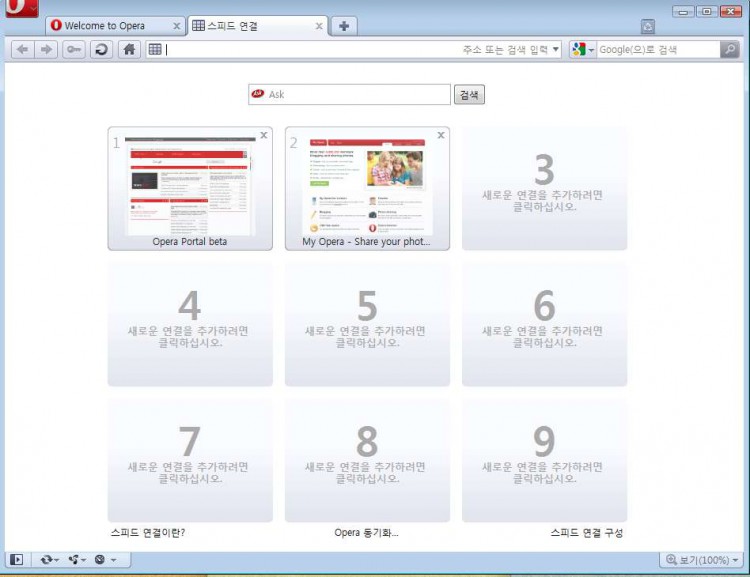Reload the page with the reload icon
Image resolution: width=750 pixels, height=577 pixels.
click(x=101, y=50)
